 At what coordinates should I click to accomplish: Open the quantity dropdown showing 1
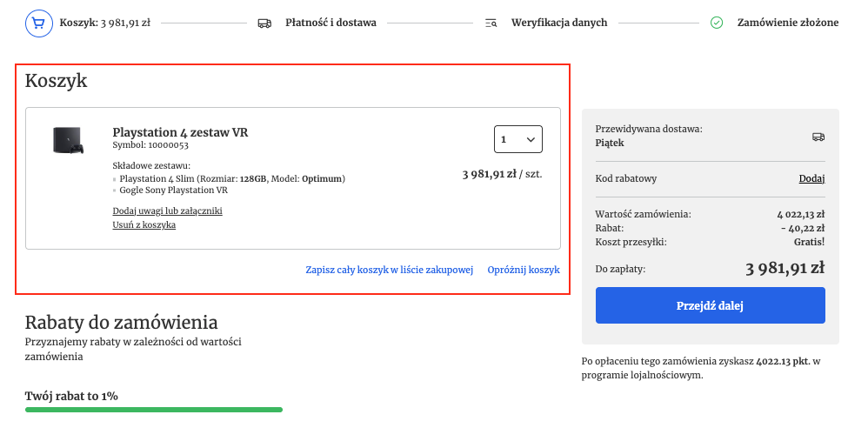[x=518, y=139]
